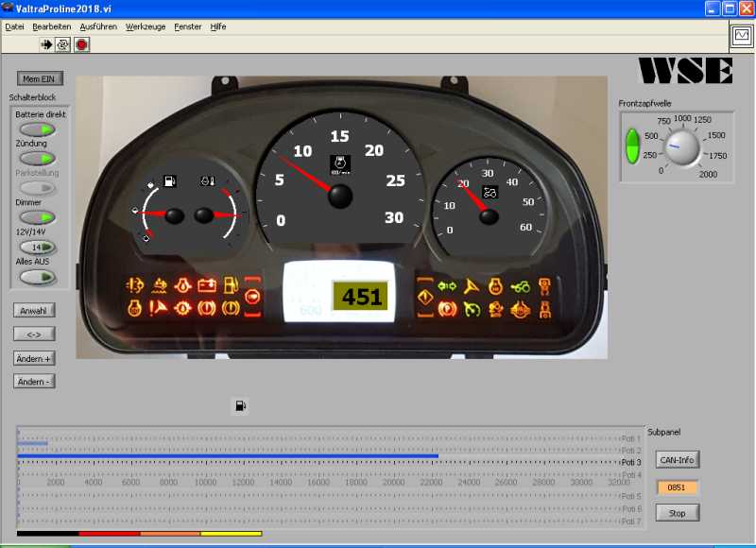756x548 pixels.
Task: Open the Fenster menu
Action: (188, 27)
